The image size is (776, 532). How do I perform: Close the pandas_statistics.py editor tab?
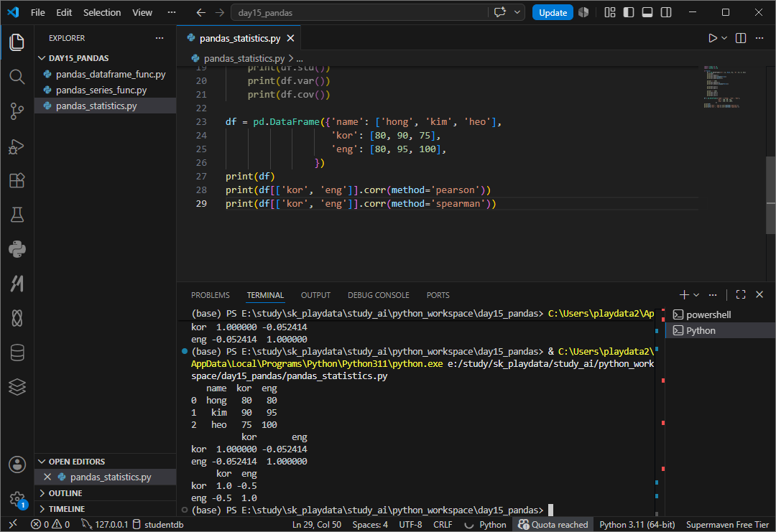[290, 38]
